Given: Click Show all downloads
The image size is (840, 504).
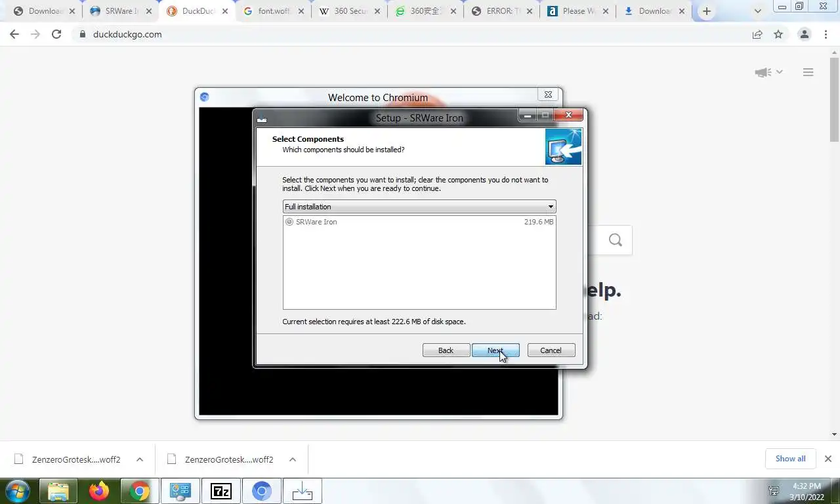Looking at the screenshot, I should (x=790, y=459).
